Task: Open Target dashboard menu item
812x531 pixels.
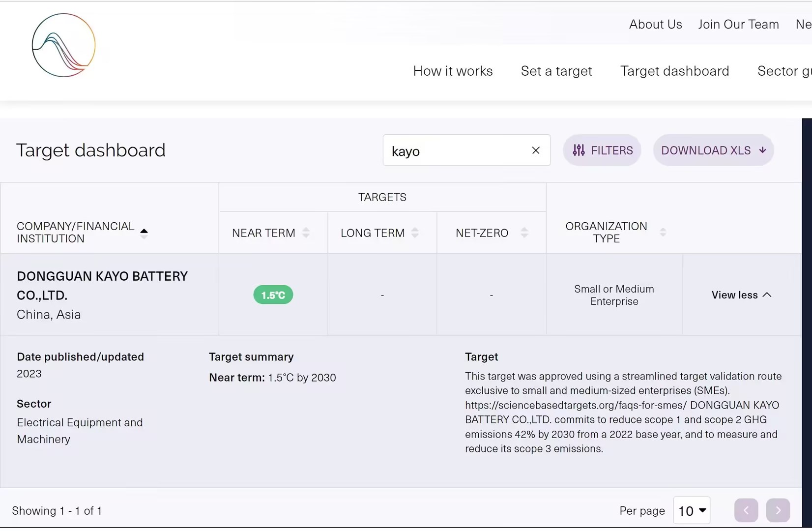Action: tap(674, 71)
